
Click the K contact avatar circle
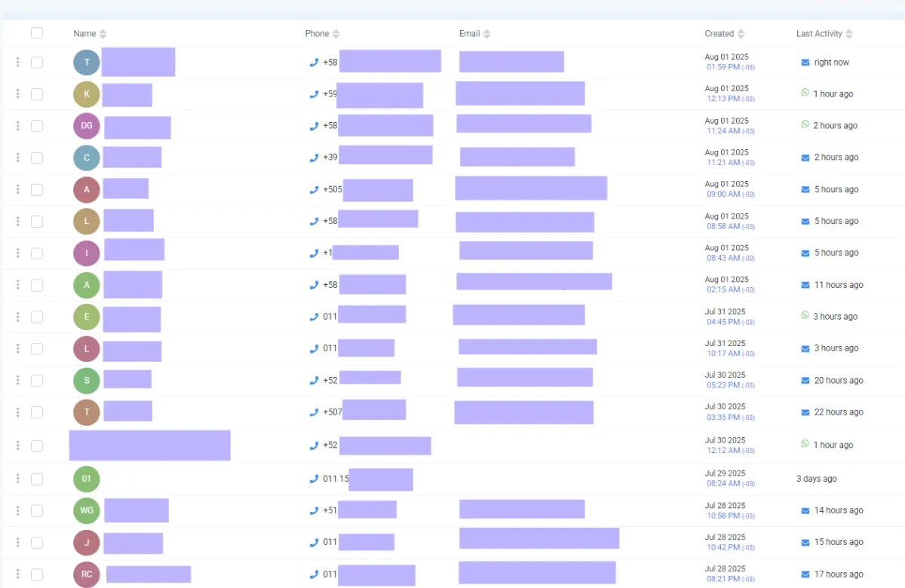[x=87, y=94]
